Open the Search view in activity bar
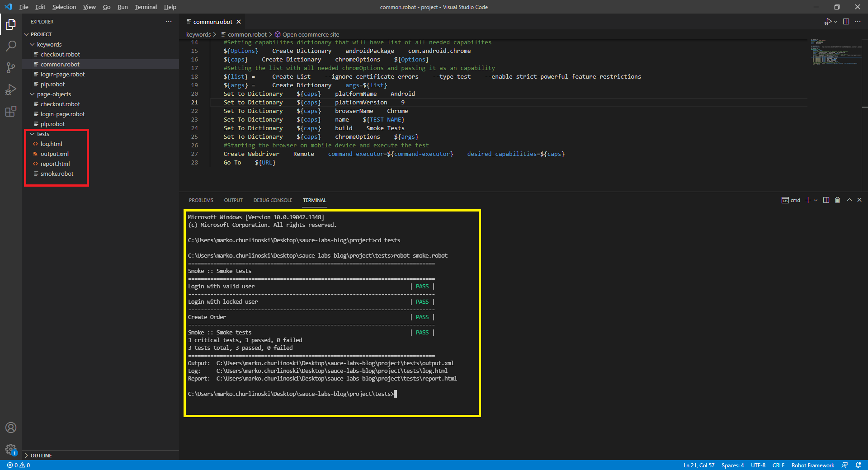This screenshot has height=470, width=868. tap(11, 46)
